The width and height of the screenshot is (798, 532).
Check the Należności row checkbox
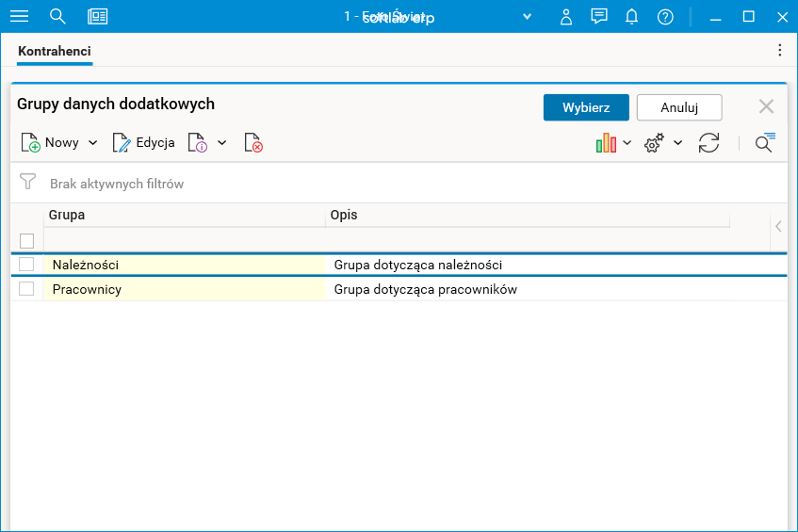pyautogui.click(x=26, y=265)
